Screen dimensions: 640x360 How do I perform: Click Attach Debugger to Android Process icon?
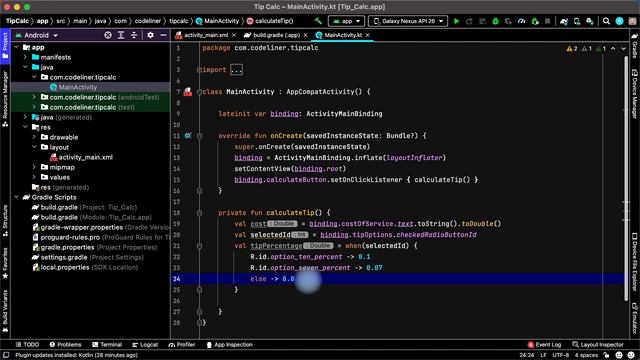click(535, 21)
